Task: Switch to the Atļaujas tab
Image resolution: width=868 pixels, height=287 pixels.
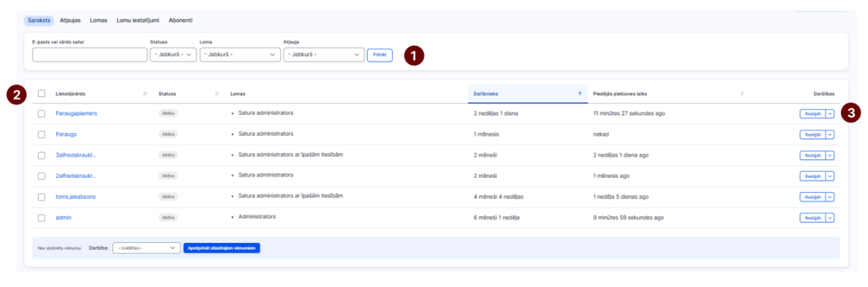Action: pos(70,20)
